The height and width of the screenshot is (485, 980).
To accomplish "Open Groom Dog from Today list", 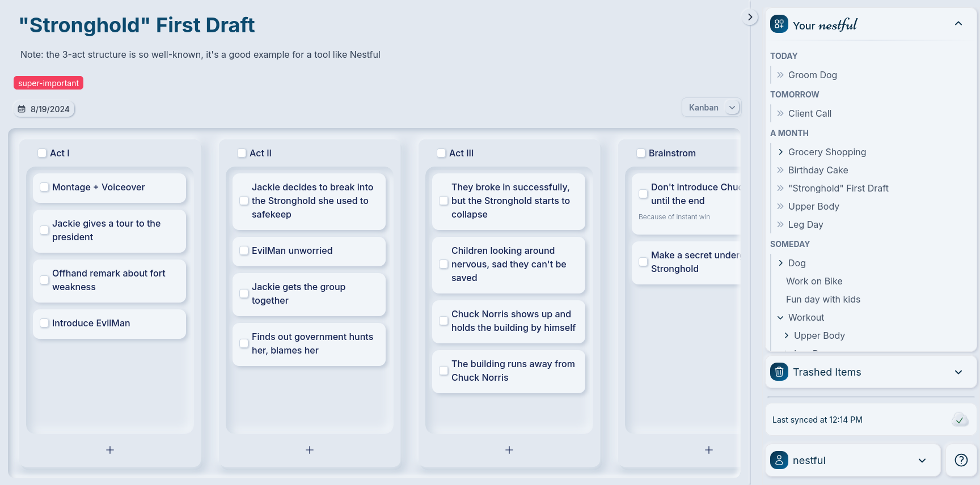I will click(812, 75).
